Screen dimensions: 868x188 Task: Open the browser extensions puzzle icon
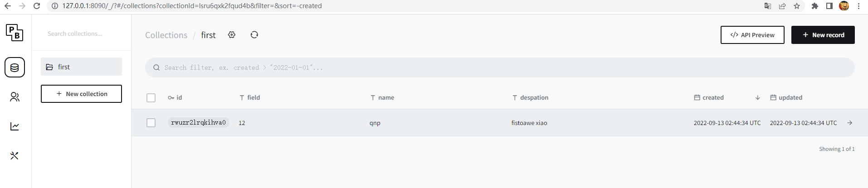(815, 6)
